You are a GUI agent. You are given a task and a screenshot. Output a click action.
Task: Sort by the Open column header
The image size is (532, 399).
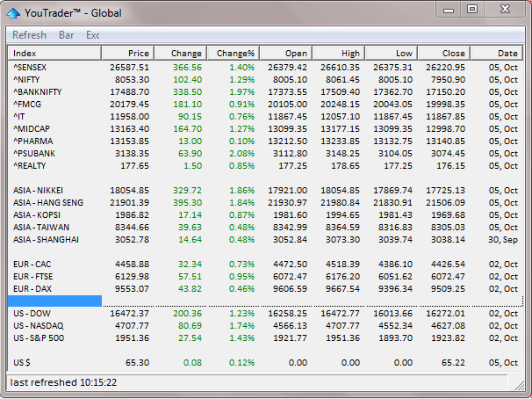click(x=286, y=54)
